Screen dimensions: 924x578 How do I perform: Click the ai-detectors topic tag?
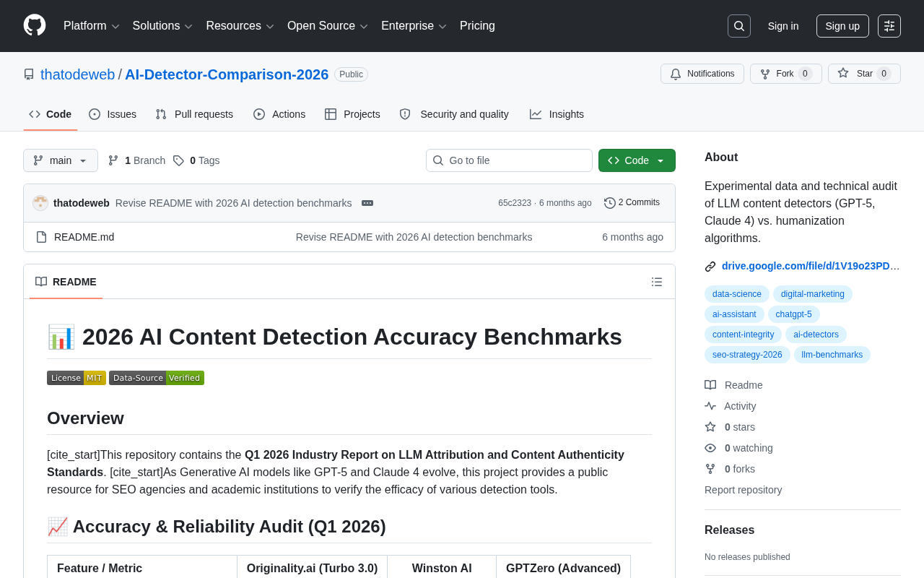click(816, 335)
